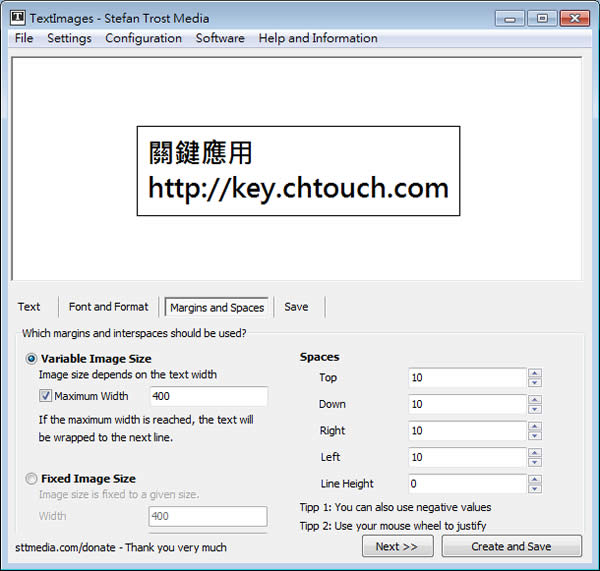The height and width of the screenshot is (571, 600).
Task: Switch to the Save tab
Action: coord(296,307)
